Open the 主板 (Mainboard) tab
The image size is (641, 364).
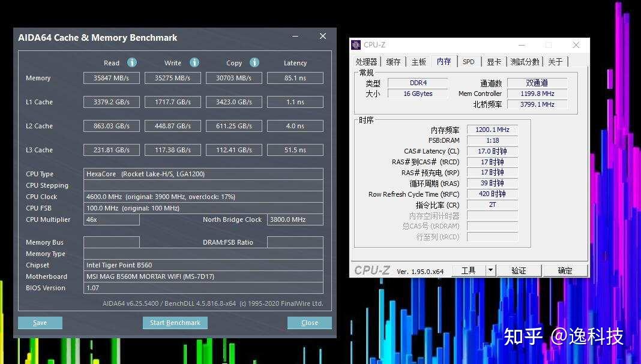418,61
